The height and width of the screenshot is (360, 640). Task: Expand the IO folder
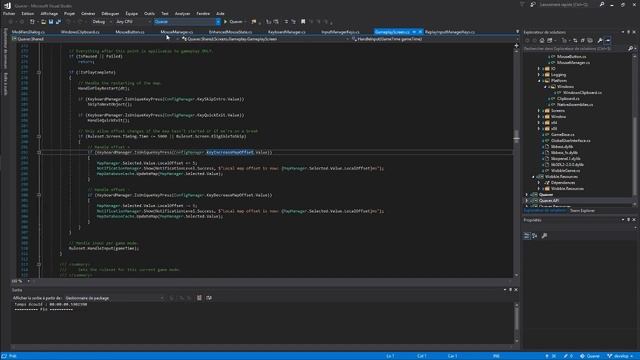(539, 69)
